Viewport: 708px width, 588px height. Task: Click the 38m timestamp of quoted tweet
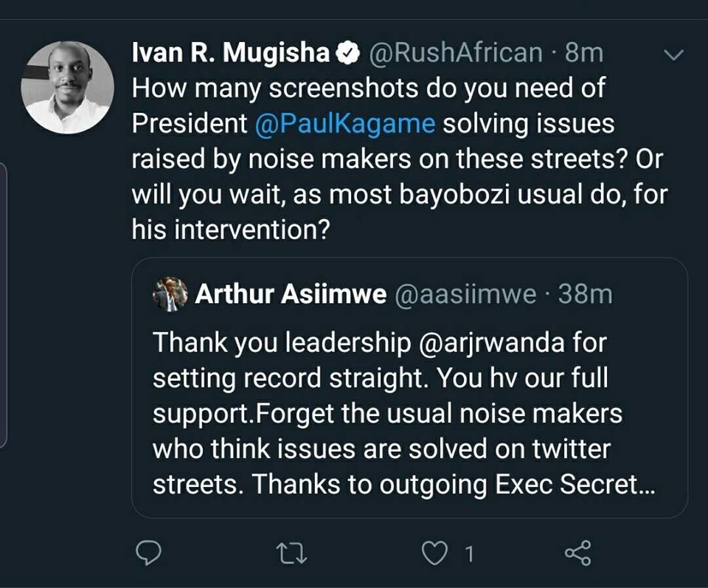[585, 295]
